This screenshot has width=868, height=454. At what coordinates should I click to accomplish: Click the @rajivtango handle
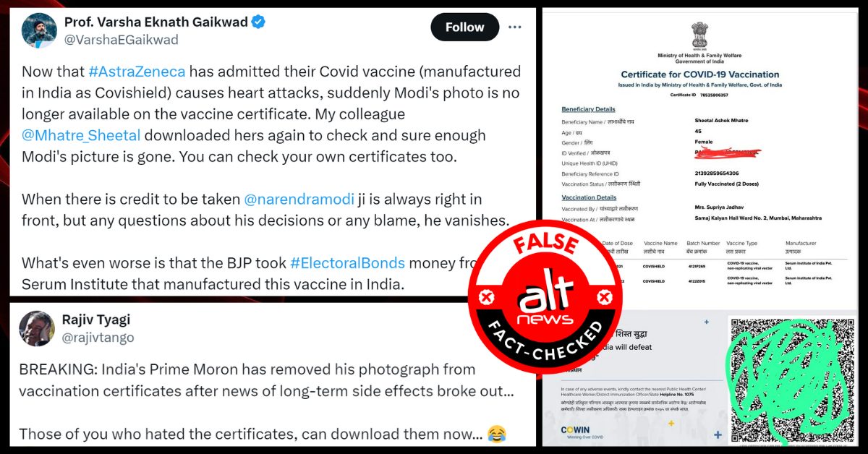click(x=99, y=337)
